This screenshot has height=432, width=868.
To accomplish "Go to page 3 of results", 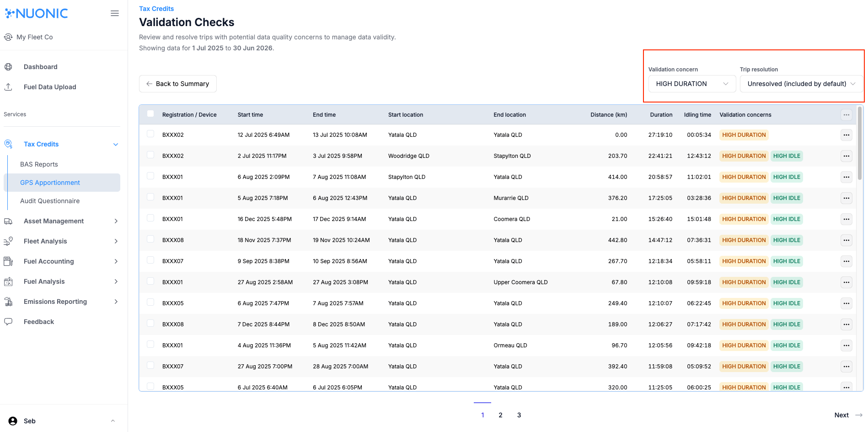I will (519, 415).
